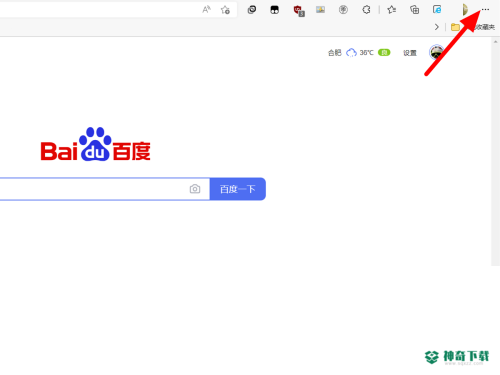Open the Read aloud feature in the address bar

(206, 10)
